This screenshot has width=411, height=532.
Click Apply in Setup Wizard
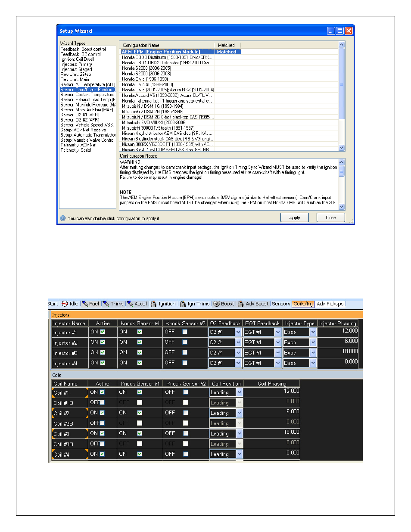pyautogui.click(x=295, y=218)
